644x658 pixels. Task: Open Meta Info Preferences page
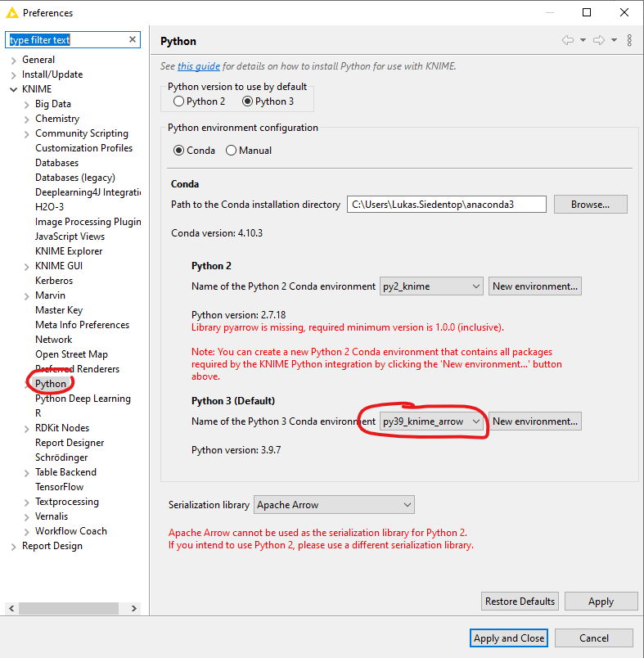click(82, 324)
